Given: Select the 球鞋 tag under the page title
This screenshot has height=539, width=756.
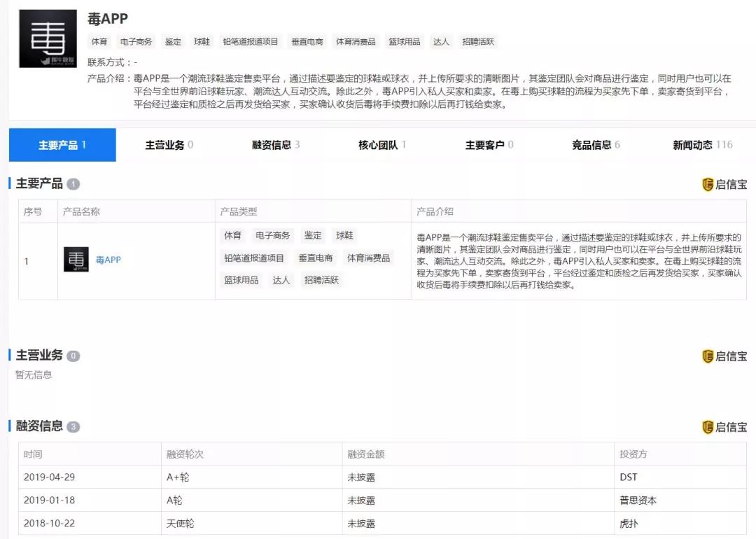Looking at the screenshot, I should pos(202,42).
